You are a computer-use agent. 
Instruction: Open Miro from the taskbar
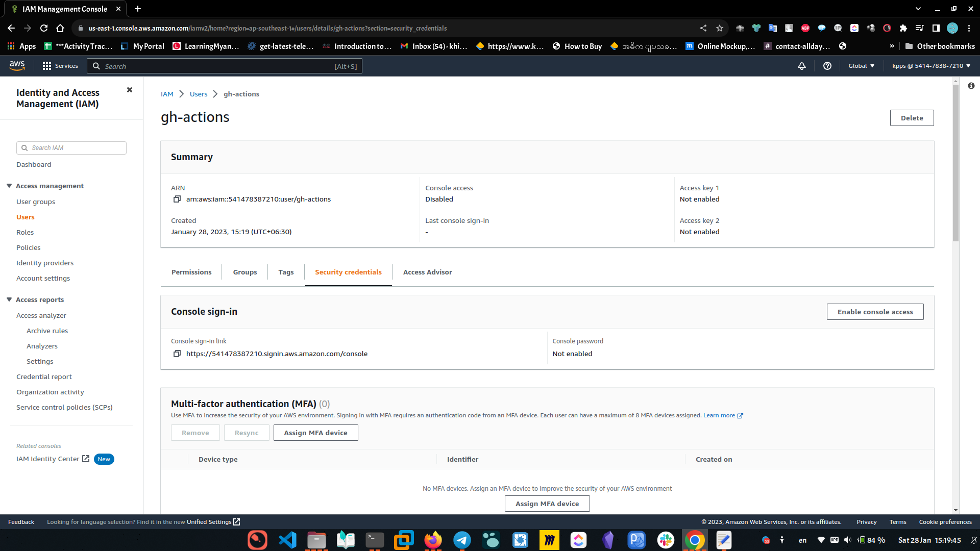click(x=549, y=540)
